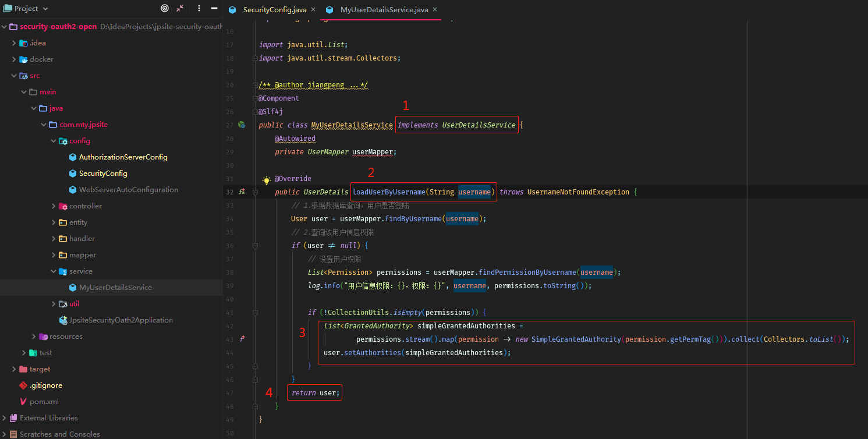Expand the handler package
The width and height of the screenshot is (868, 439).
pos(54,239)
